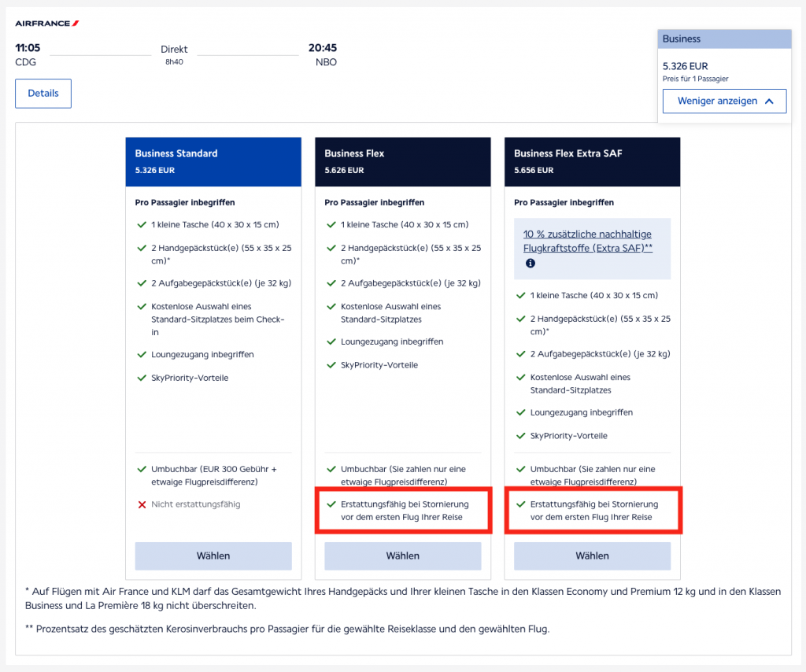Click 2 Aufgabegepäckstück(e) in Business Flex
Viewport: 806px width, 672px height.
click(x=411, y=283)
